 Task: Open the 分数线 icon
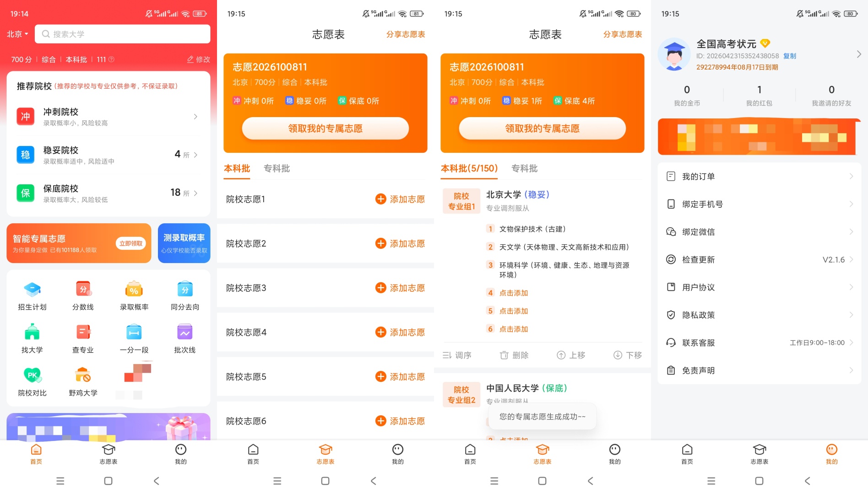click(83, 290)
